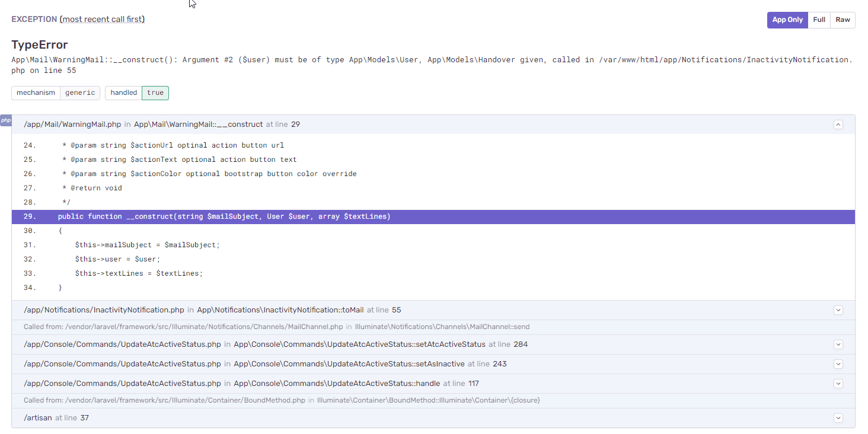
Task: Expand the setAsInactive line 243 frame chevron
Action: tap(838, 364)
